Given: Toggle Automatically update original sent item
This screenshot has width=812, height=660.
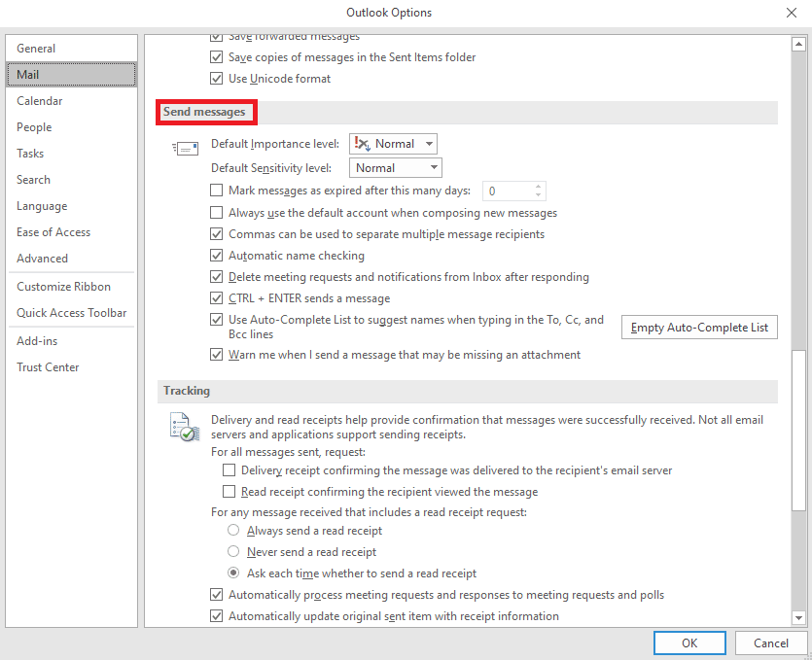Looking at the screenshot, I should coord(217,616).
